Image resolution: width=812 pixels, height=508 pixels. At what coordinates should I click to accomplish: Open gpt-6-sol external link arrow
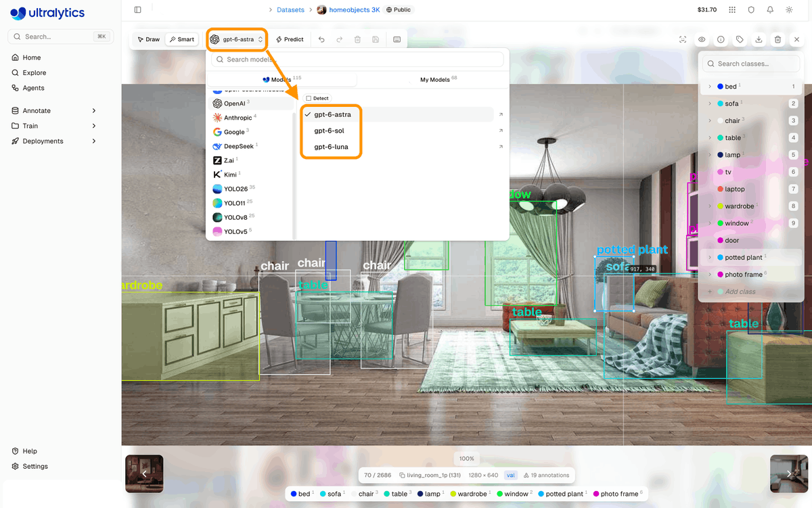tap(501, 131)
